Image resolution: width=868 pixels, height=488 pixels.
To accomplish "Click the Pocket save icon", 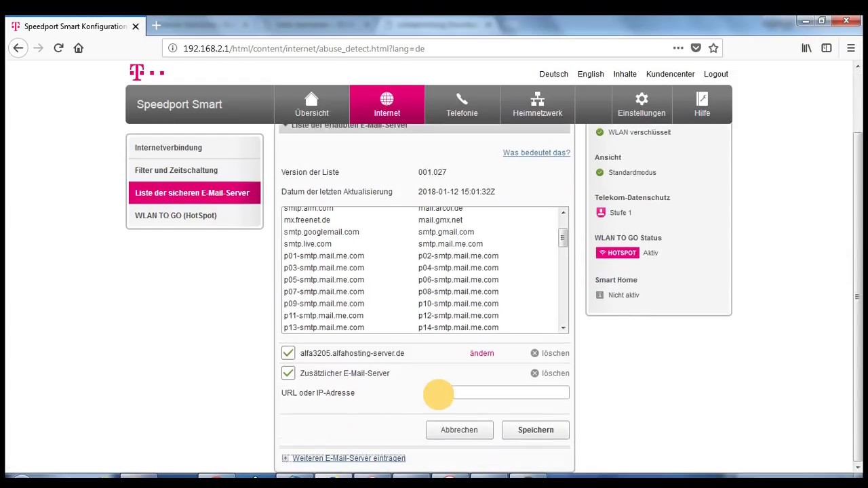I will coord(696,48).
